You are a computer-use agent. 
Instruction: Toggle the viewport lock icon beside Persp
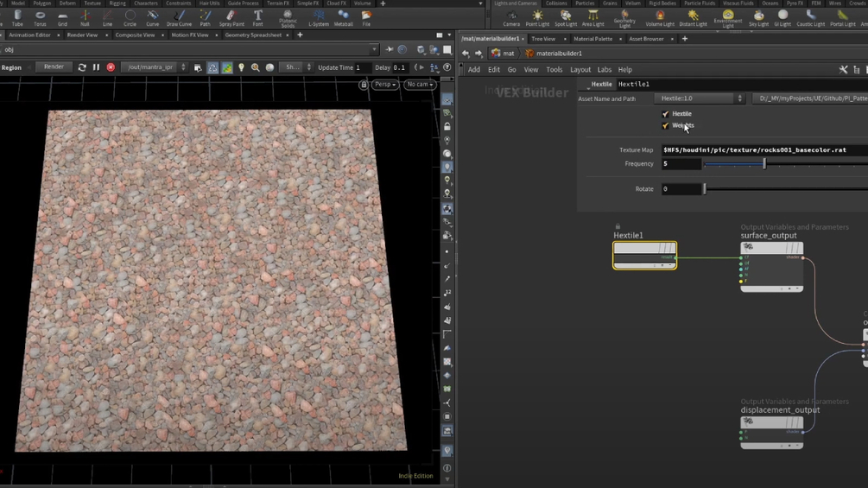[364, 85]
